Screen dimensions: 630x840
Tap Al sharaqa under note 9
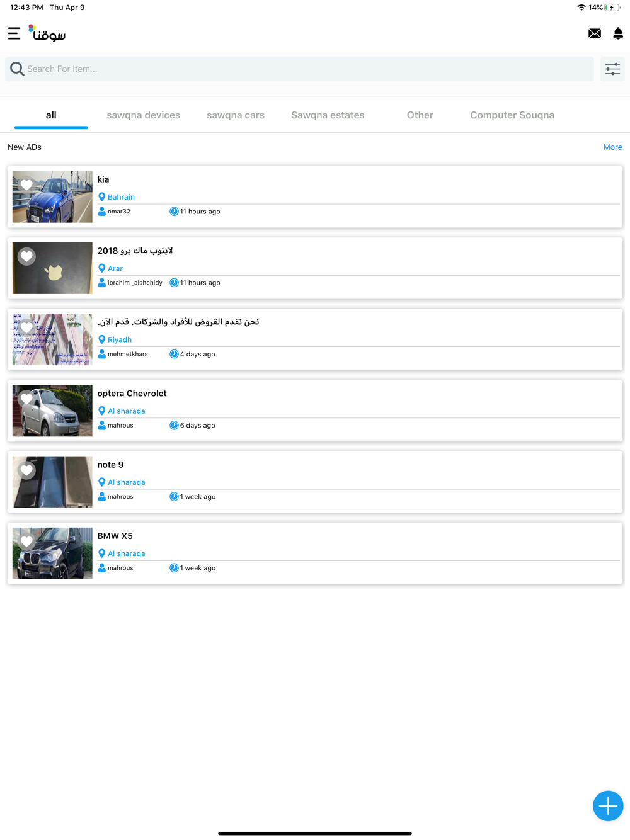click(126, 482)
